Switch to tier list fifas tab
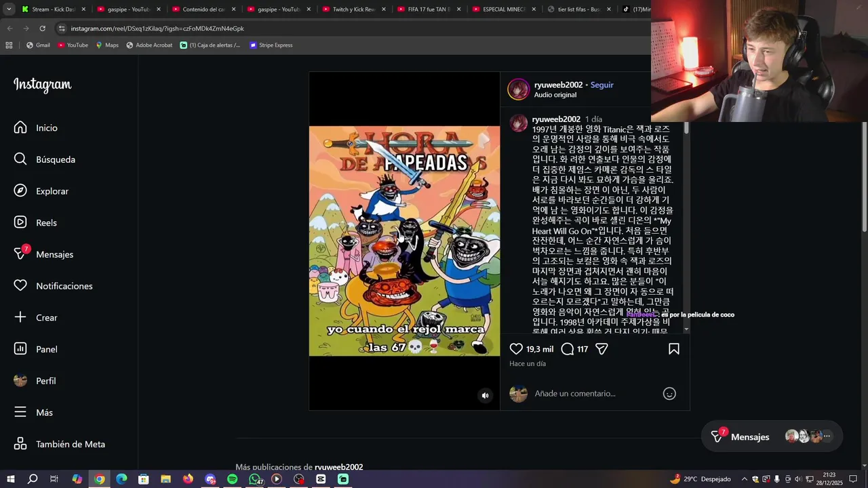868x488 pixels. click(578, 9)
